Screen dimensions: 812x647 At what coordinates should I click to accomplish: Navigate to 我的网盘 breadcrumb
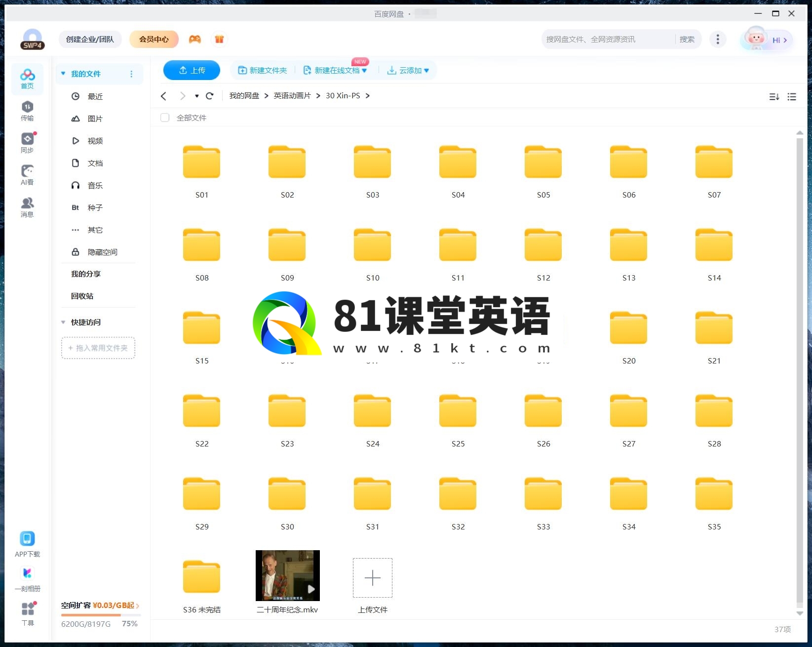pos(244,96)
